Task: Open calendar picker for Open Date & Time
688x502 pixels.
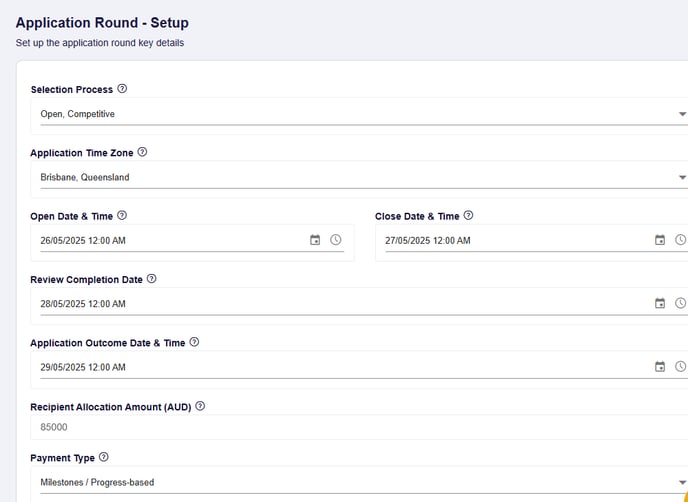Action: tap(315, 240)
